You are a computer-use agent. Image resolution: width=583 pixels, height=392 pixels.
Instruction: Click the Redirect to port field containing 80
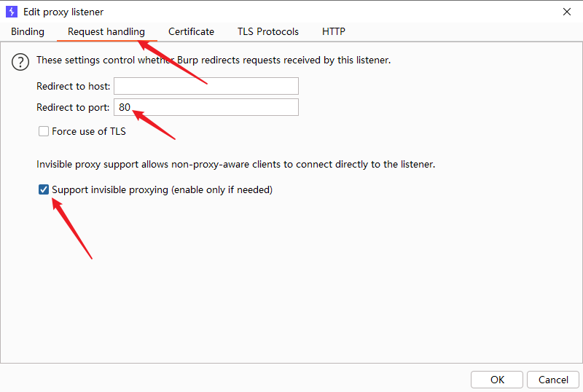206,107
